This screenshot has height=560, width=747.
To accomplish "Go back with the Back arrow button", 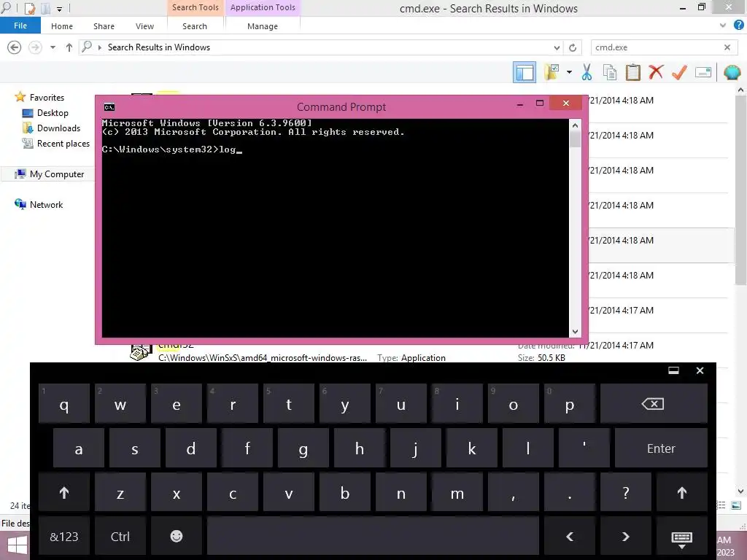I will click(15, 47).
